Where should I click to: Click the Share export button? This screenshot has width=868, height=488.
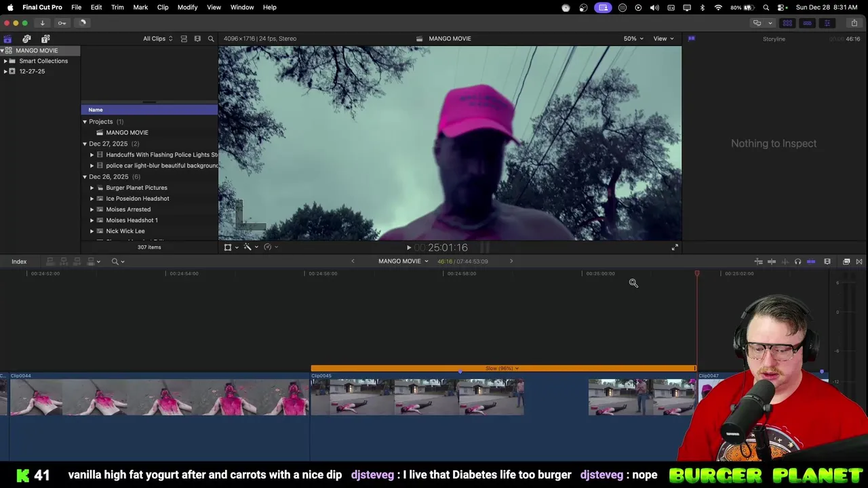pos(854,23)
